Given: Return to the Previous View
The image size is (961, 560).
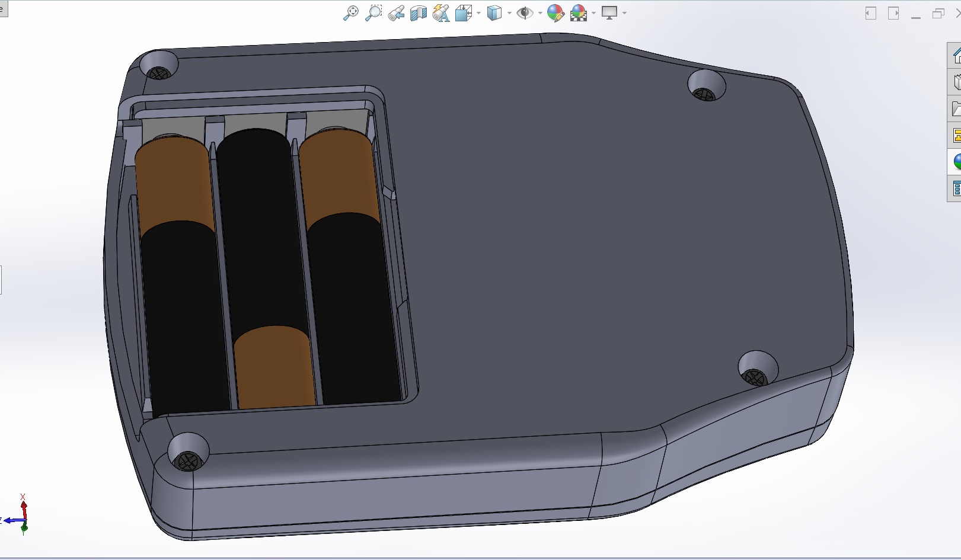Looking at the screenshot, I should click(x=396, y=13).
